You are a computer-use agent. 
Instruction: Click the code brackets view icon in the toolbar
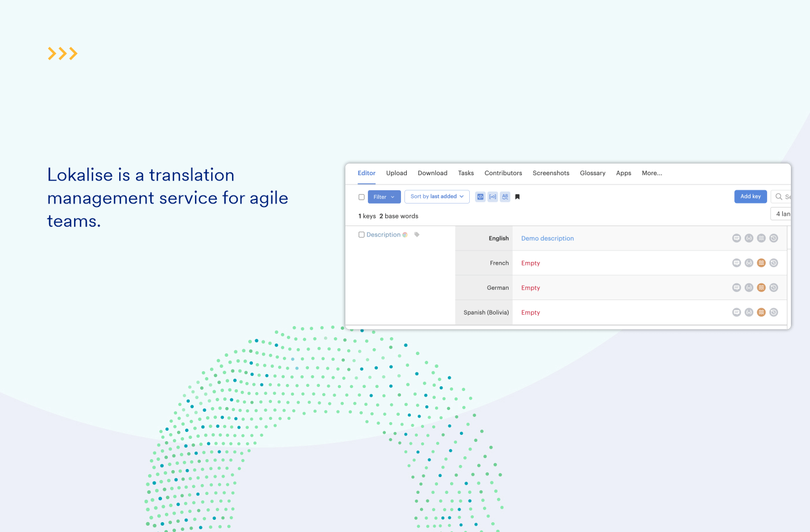(x=480, y=197)
